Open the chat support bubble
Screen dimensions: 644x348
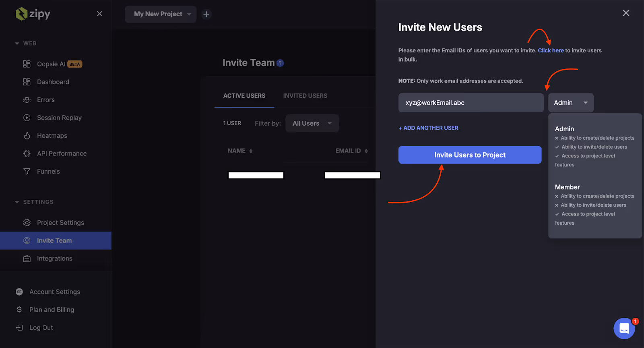[624, 328]
